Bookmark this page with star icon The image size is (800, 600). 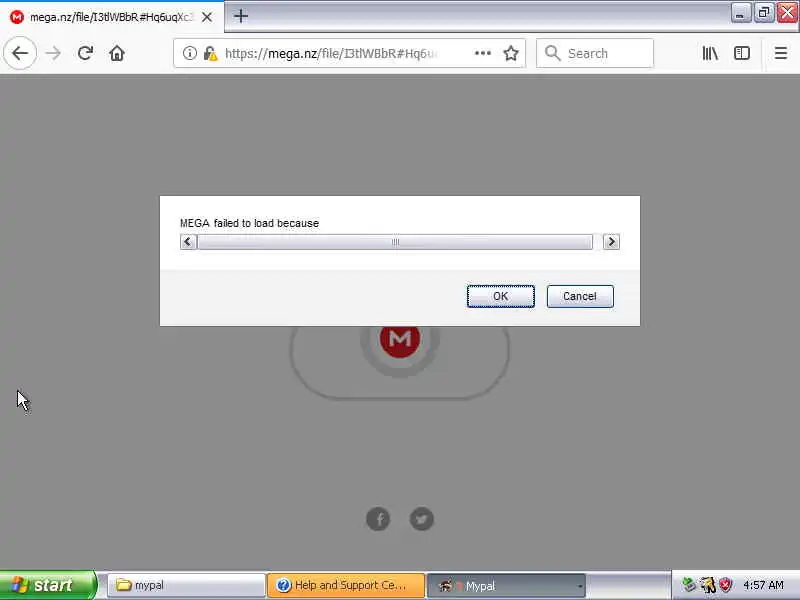(x=511, y=53)
